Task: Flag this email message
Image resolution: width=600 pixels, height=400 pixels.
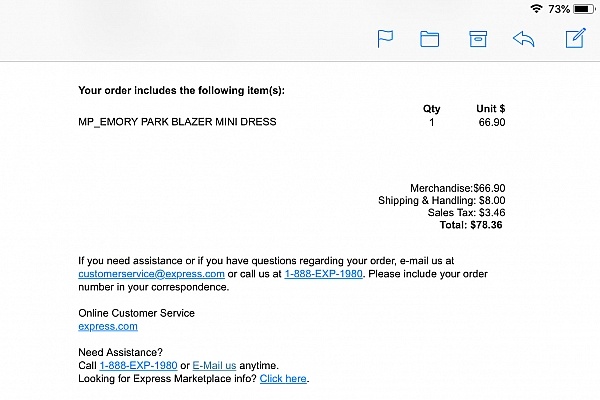Action: pos(385,39)
